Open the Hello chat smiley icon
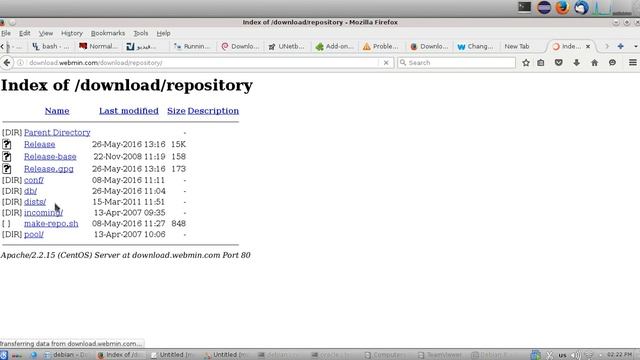The height and width of the screenshot is (360, 640). click(612, 63)
